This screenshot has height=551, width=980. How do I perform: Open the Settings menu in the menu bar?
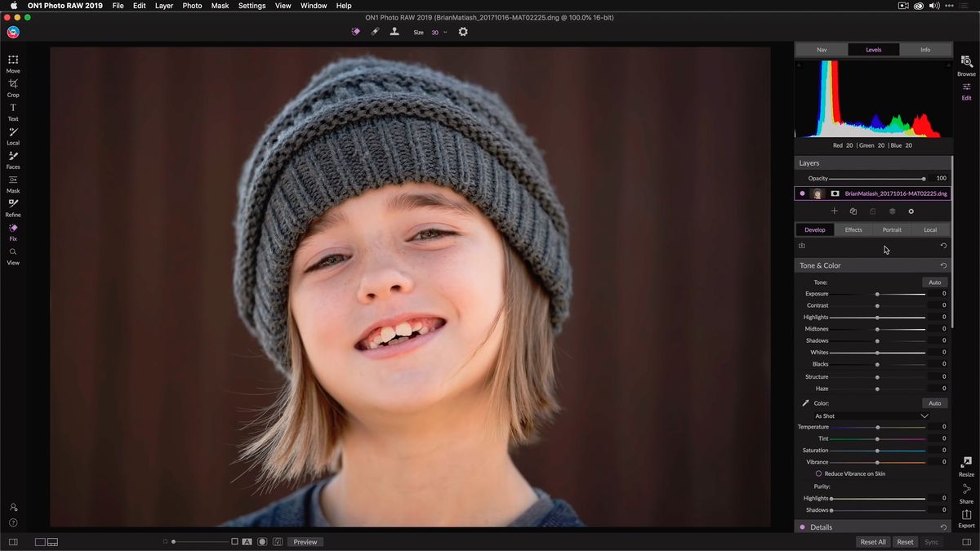(252, 6)
